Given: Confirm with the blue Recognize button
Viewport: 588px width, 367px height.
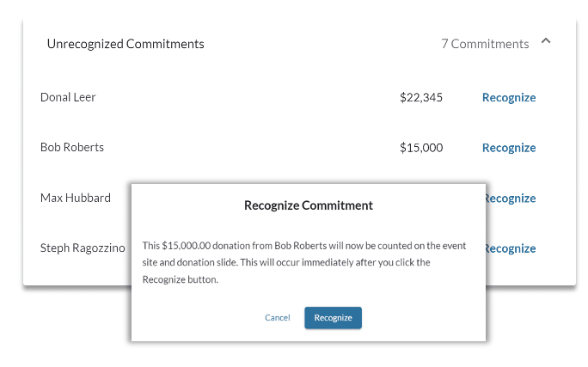Looking at the screenshot, I should point(333,318).
